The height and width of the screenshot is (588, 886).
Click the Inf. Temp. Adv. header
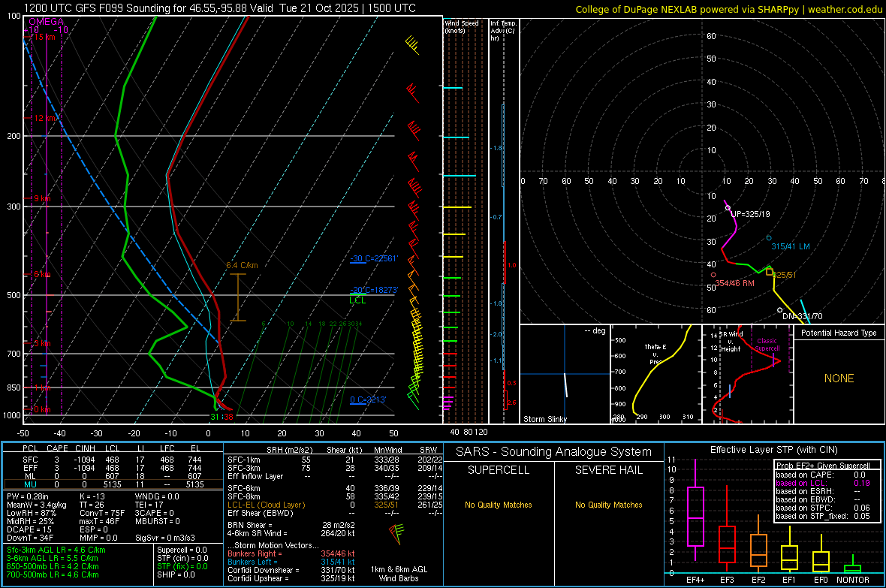tap(503, 31)
